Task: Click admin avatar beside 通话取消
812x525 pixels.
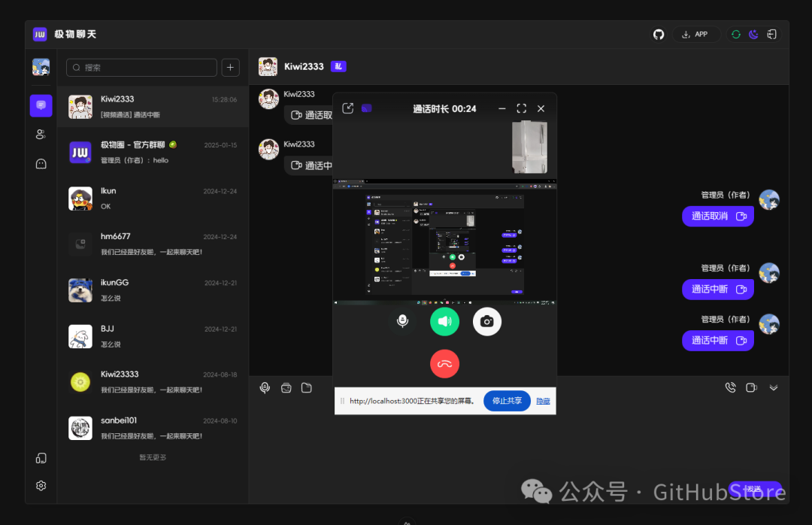Action: [769, 199]
